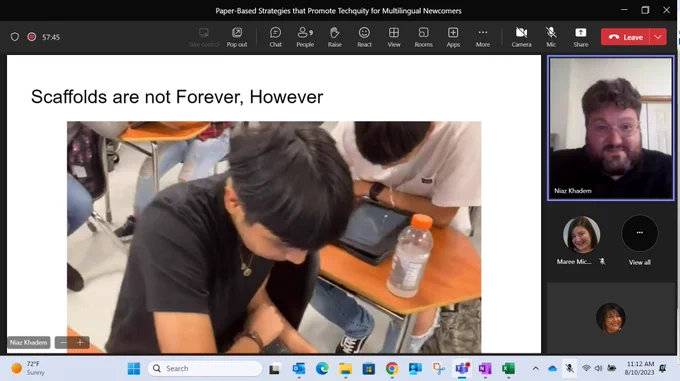This screenshot has width=680, height=381.
Task: Open the People participants list
Action: [x=305, y=37]
